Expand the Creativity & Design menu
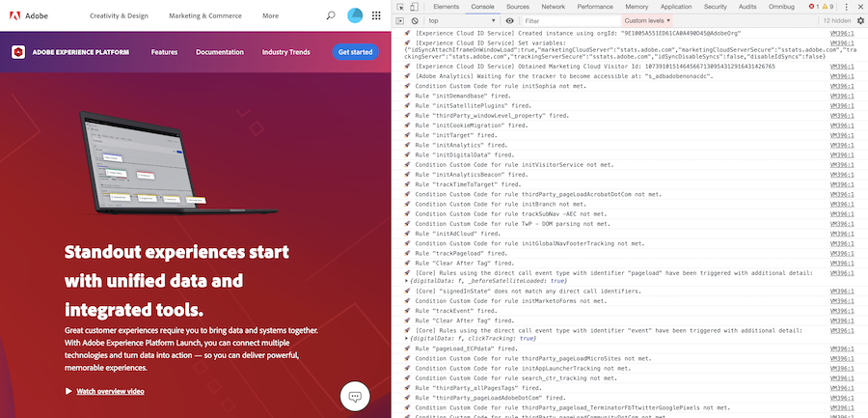 point(119,15)
